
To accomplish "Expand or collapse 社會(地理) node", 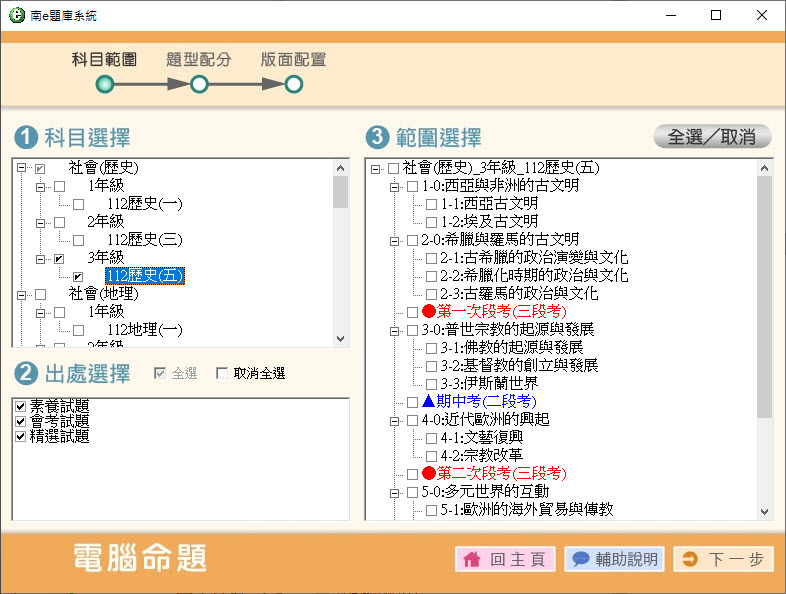I will click(x=21, y=295).
